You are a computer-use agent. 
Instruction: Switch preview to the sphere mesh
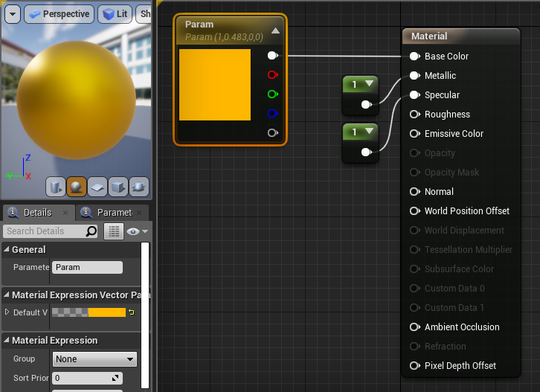[x=76, y=186]
